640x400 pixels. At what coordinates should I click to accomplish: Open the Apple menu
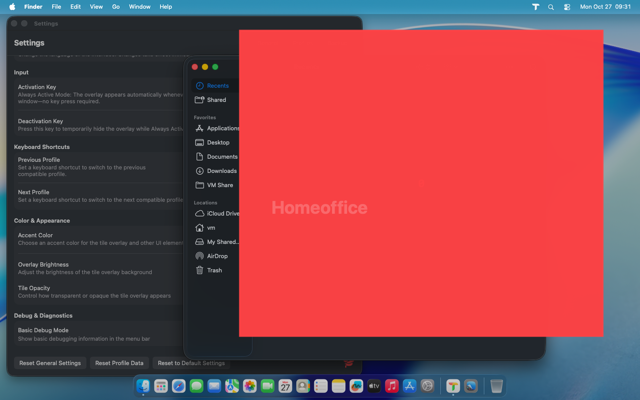point(12,7)
